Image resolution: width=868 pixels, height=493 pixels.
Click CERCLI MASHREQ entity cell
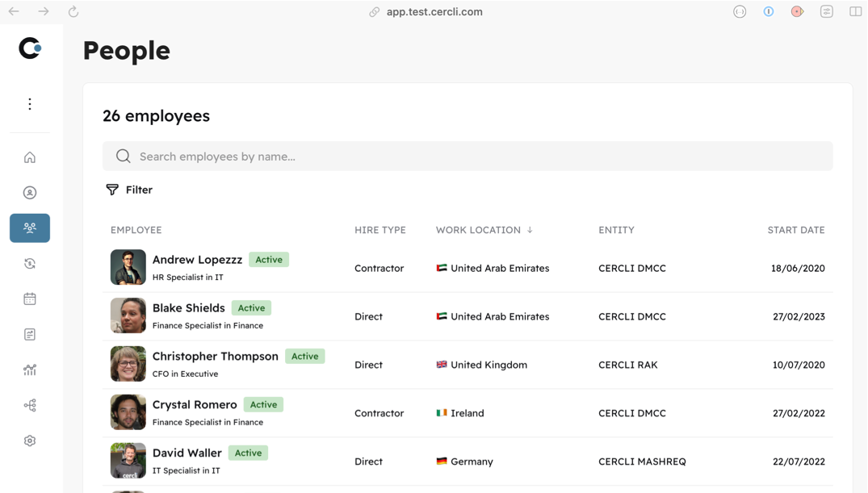coord(642,462)
